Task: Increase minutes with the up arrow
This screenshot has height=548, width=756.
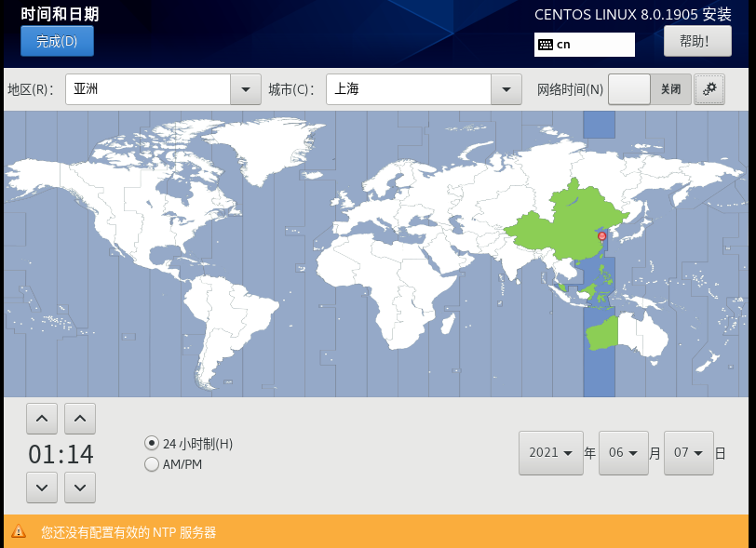Action: pos(80,419)
